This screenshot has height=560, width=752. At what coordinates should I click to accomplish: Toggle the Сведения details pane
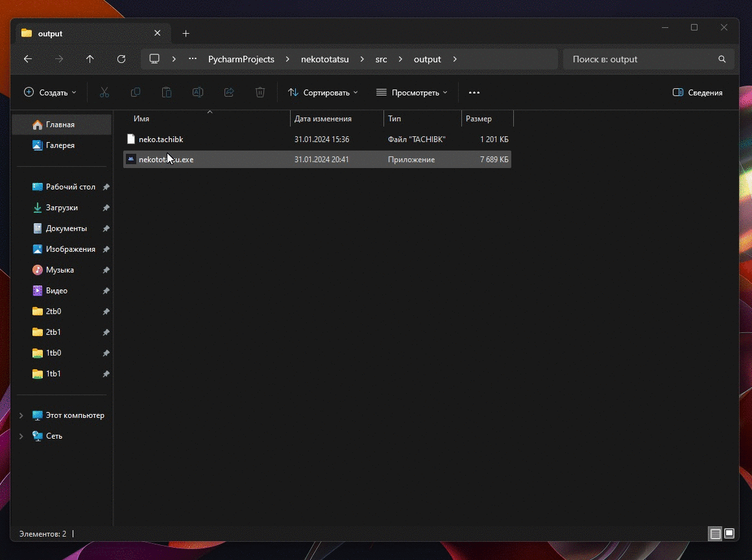(x=697, y=93)
